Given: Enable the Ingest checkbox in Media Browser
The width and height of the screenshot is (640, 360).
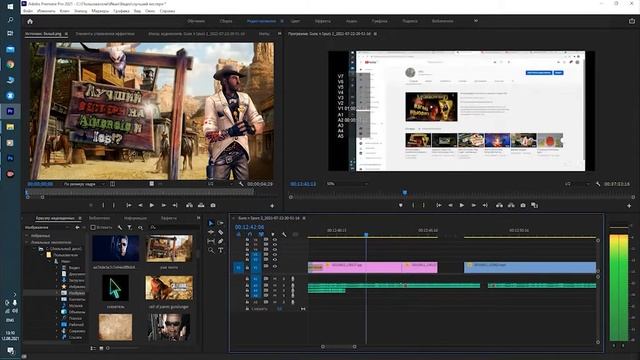Looking at the screenshot, I should [x=93, y=227].
